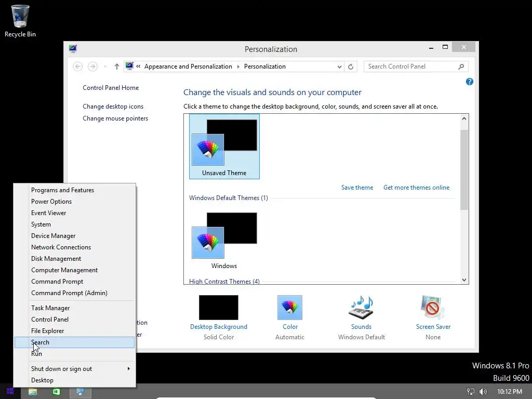Click Change desktop icons link
The height and width of the screenshot is (399, 532).
pos(113,107)
